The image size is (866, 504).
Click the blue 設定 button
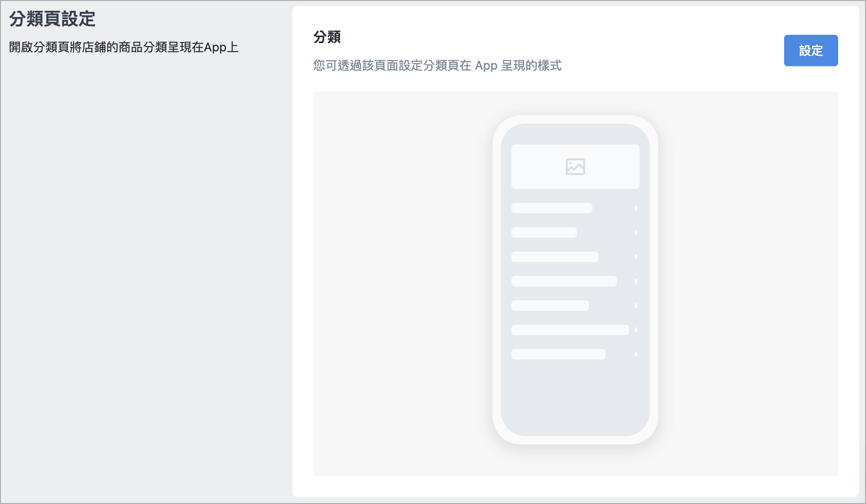click(x=811, y=50)
